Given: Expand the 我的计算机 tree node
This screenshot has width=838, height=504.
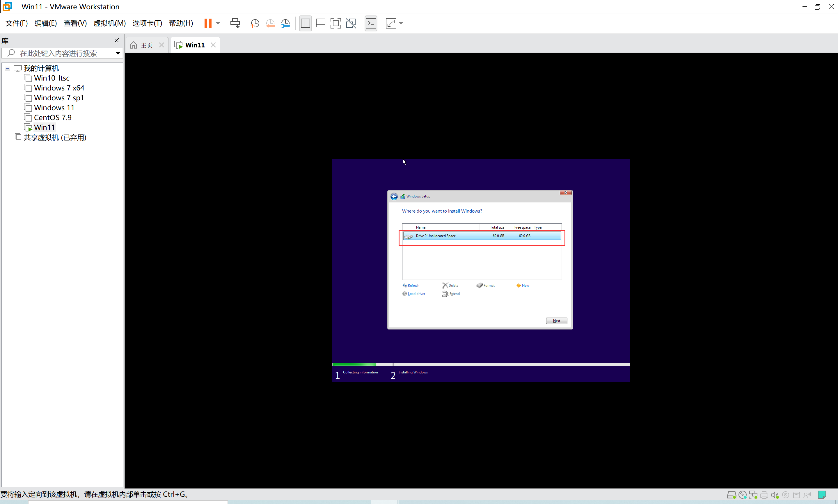Looking at the screenshot, I should tap(7, 68).
